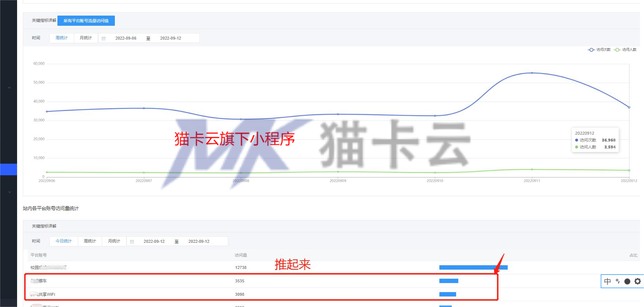Click progress bar for 3098 row

tap(448, 294)
